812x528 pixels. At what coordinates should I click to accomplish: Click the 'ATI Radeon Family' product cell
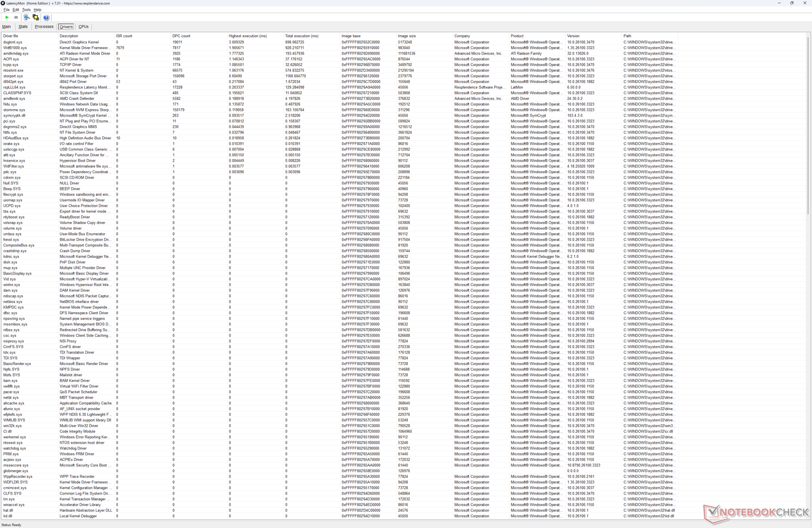[526, 54]
